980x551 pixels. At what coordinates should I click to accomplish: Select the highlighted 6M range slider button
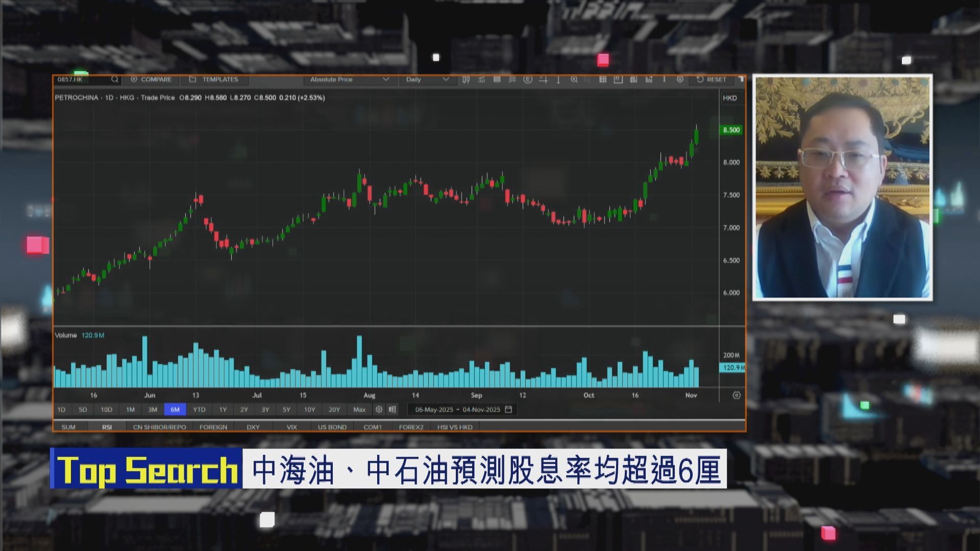[175, 409]
